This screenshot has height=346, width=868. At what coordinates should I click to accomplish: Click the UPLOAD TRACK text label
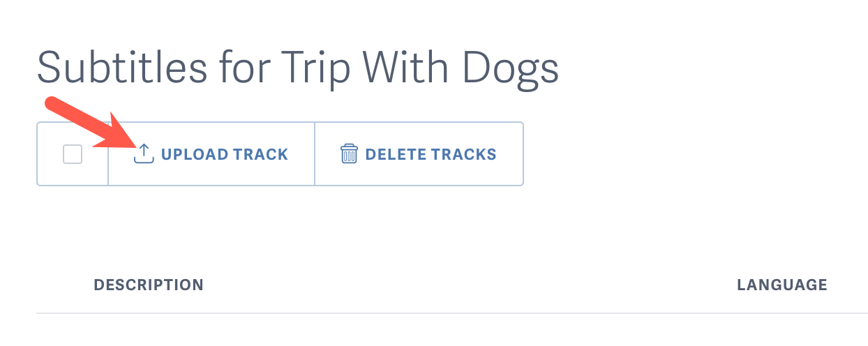click(225, 154)
